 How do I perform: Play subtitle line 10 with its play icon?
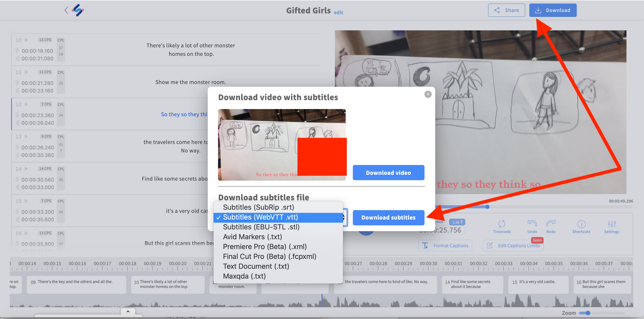26,40
